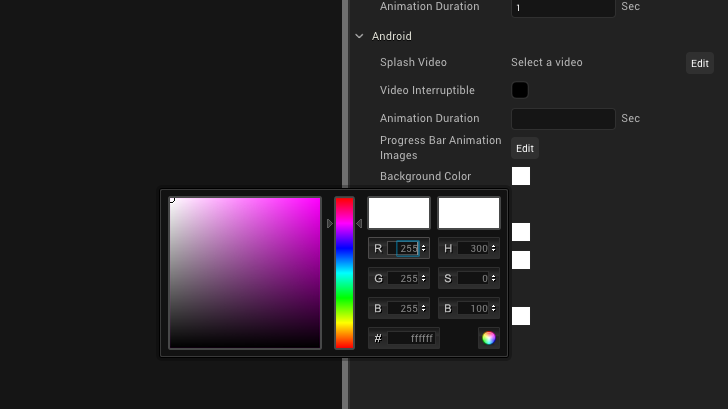Open the middle white swatch beside the S field
728x409 pixels.
pyautogui.click(x=521, y=260)
